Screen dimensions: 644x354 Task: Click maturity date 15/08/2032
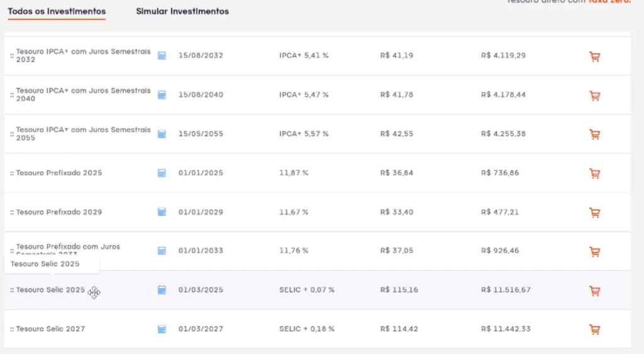[201, 55]
